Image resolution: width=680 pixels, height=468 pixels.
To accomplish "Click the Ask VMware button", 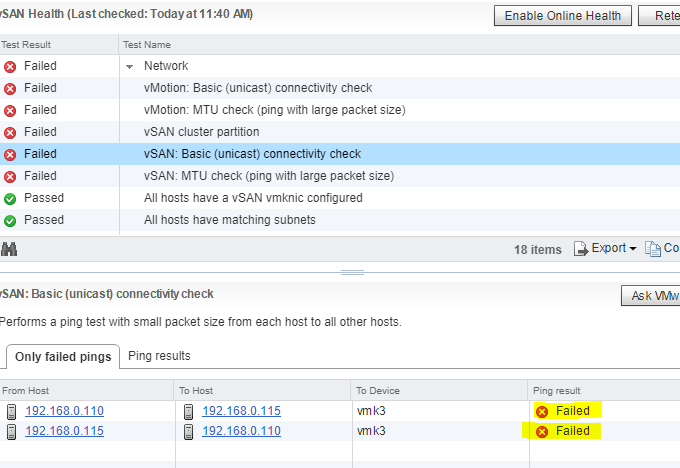I will (x=651, y=296).
